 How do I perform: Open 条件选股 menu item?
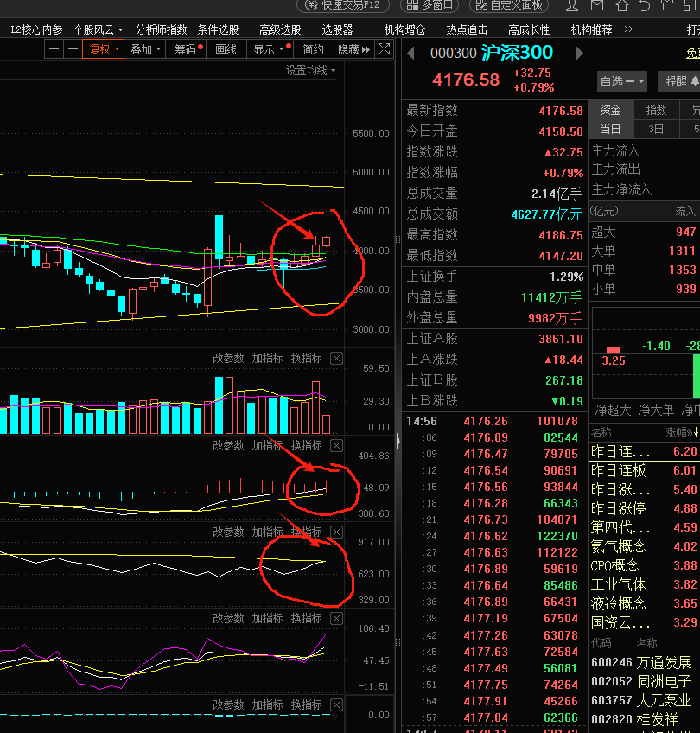[x=218, y=30]
